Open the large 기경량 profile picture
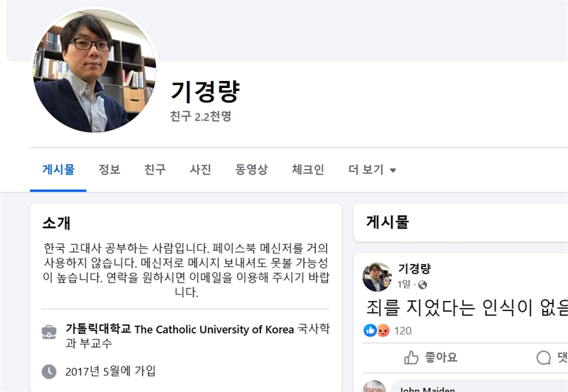Image resolution: width=568 pixels, height=392 pixels. 94,70
